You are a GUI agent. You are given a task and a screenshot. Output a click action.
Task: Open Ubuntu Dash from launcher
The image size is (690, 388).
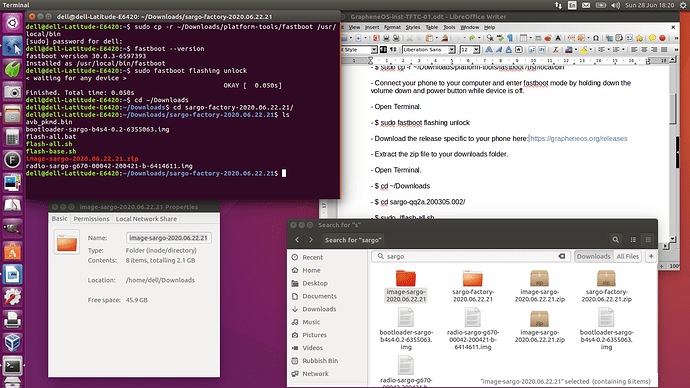click(12, 22)
